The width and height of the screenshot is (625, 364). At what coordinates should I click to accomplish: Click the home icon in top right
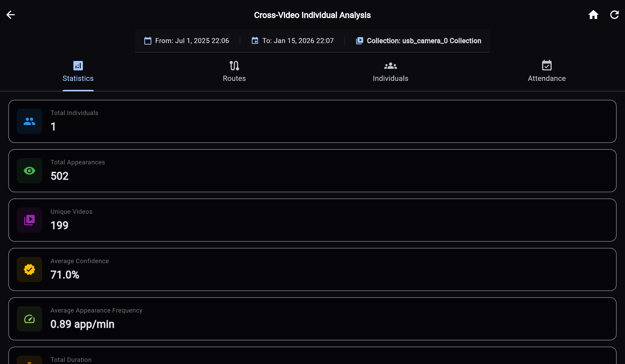[593, 14]
